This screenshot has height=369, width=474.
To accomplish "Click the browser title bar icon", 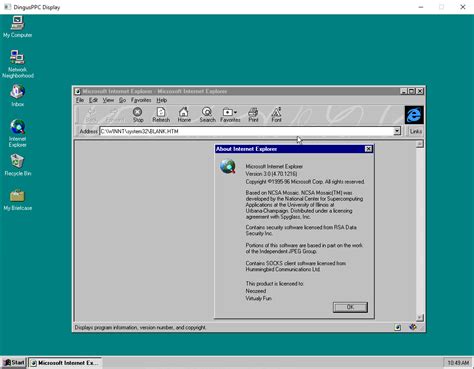I will 78,91.
